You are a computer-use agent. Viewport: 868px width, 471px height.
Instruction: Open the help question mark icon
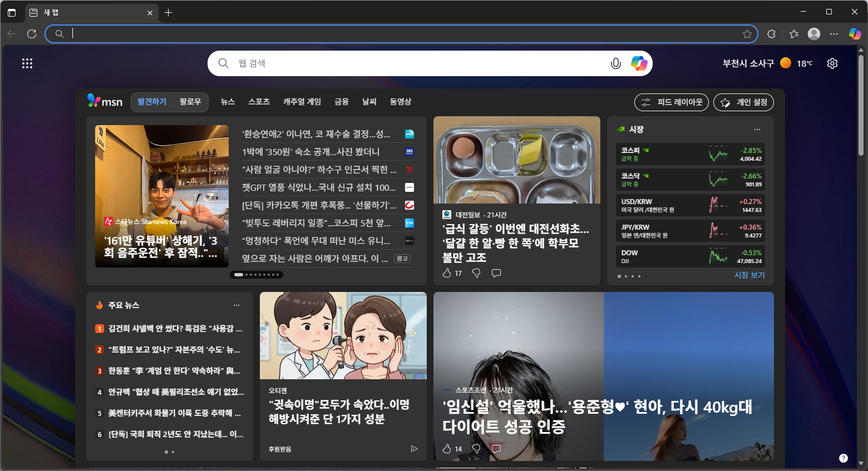pyautogui.click(x=842, y=458)
